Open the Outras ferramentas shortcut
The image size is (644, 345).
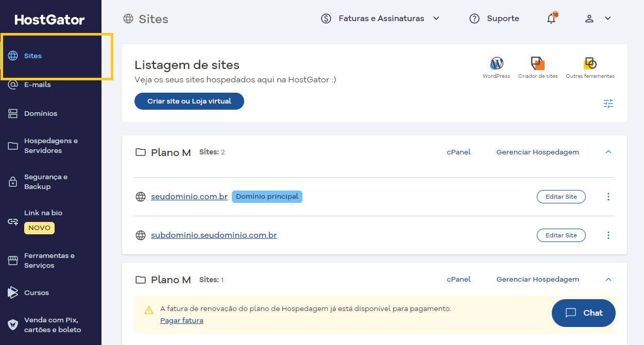pyautogui.click(x=590, y=67)
